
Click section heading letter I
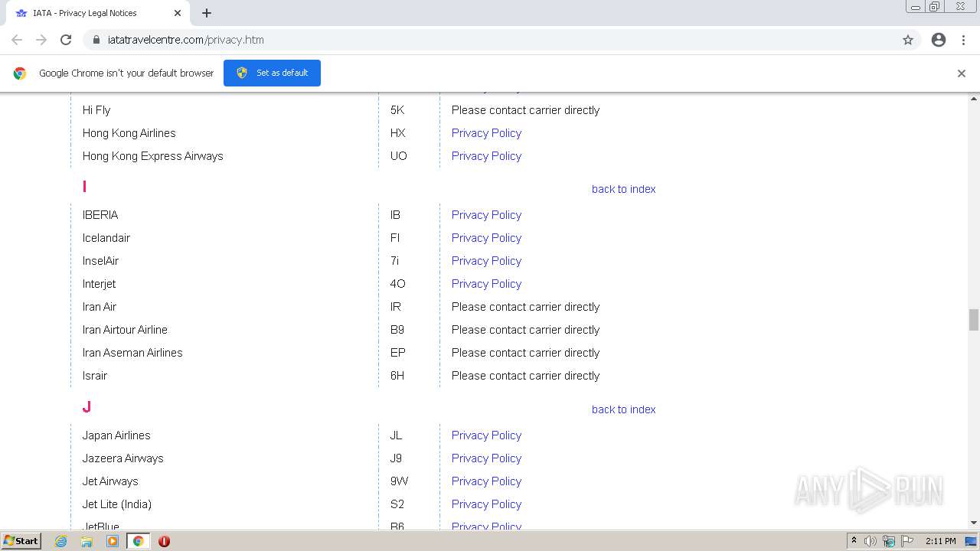84,187
